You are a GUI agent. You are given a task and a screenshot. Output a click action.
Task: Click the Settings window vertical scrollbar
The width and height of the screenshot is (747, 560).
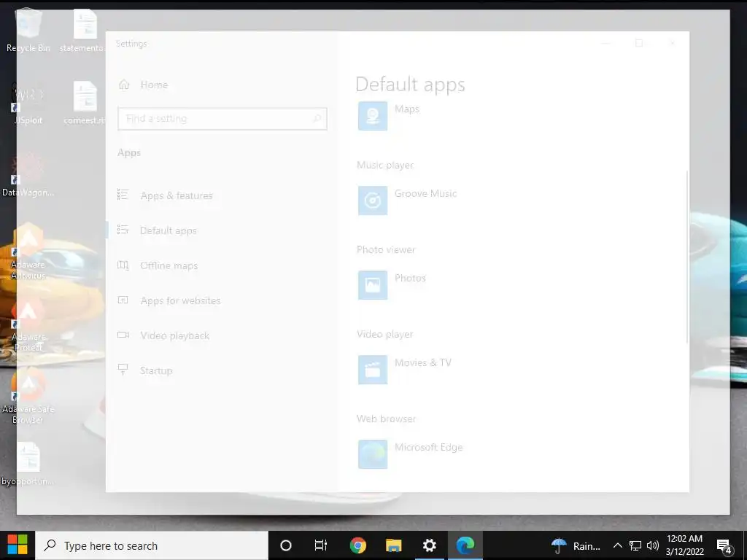tap(687, 257)
